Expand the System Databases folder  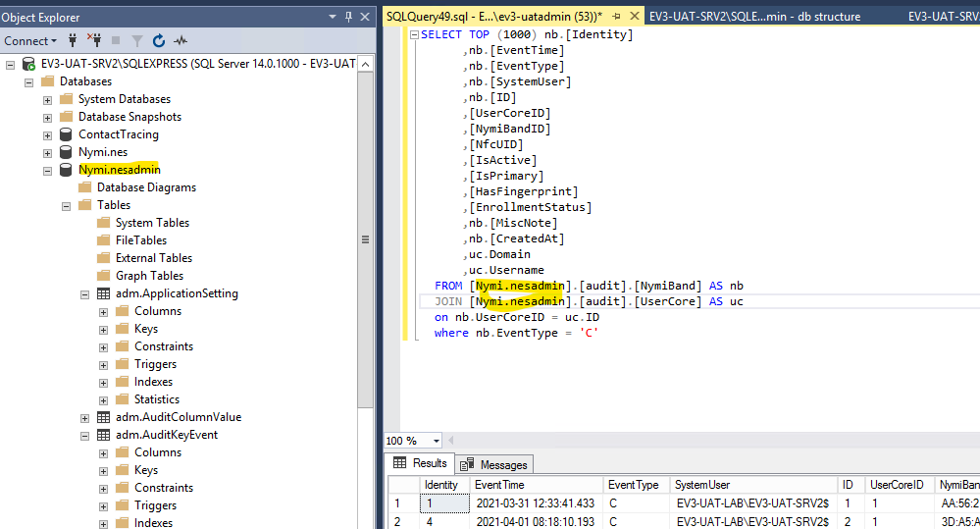pos(47,100)
